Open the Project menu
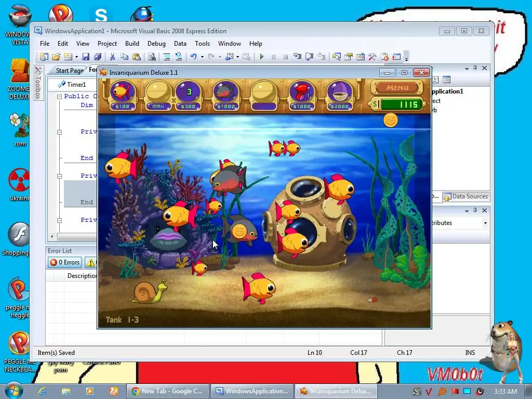Viewport: 532px width, 399px height. [107, 44]
